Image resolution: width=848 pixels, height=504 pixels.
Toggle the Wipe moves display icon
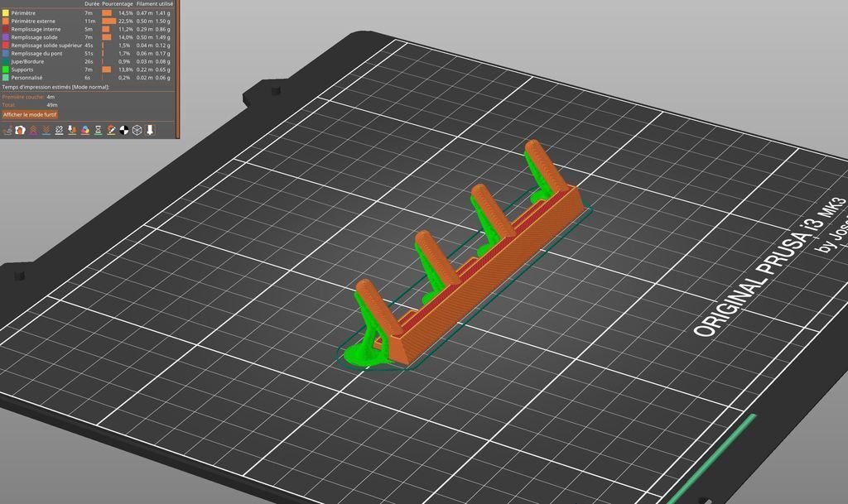pyautogui.click(x=21, y=130)
